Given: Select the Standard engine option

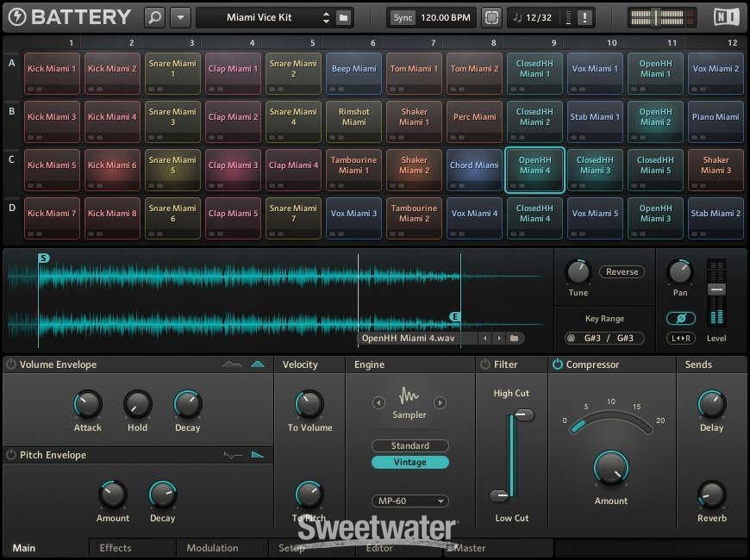Looking at the screenshot, I should [x=410, y=445].
